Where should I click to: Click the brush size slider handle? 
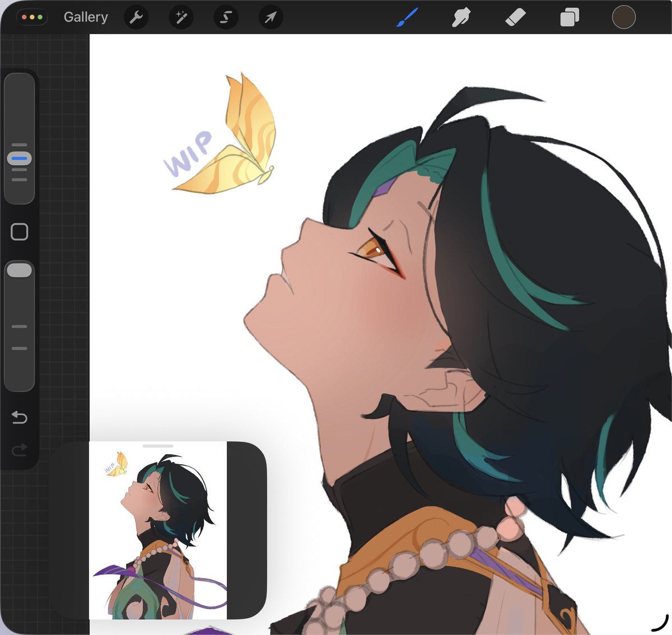20,158
